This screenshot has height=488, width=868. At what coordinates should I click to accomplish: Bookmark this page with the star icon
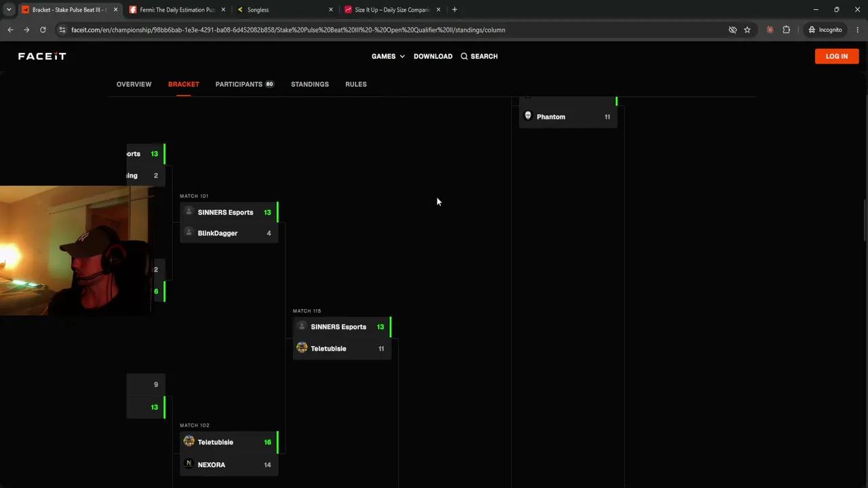coord(747,30)
